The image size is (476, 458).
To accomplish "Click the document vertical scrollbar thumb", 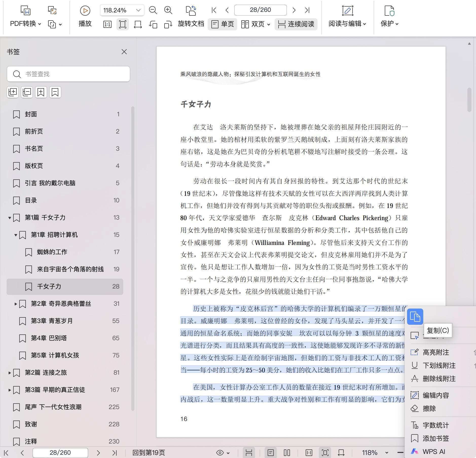I will coord(469,100).
